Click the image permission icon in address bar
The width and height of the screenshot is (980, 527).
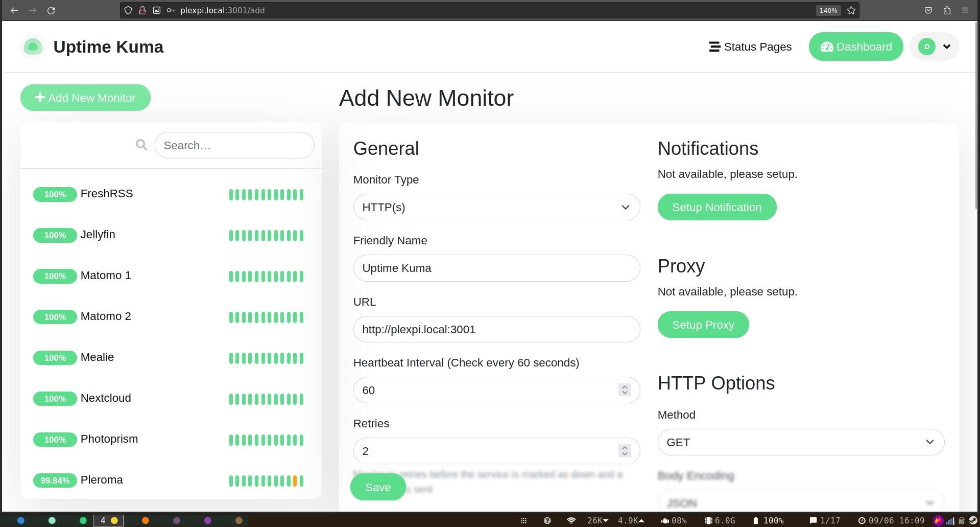157,10
